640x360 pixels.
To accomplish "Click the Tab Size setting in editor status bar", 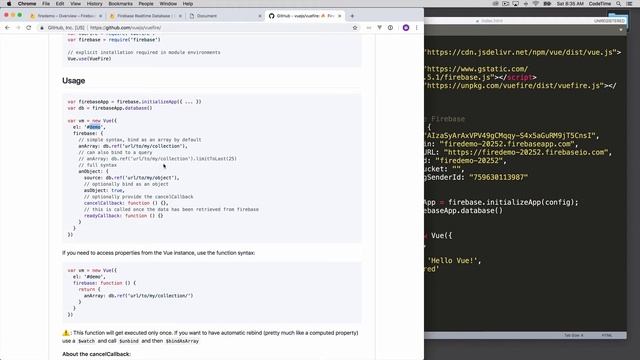I will [573, 336].
